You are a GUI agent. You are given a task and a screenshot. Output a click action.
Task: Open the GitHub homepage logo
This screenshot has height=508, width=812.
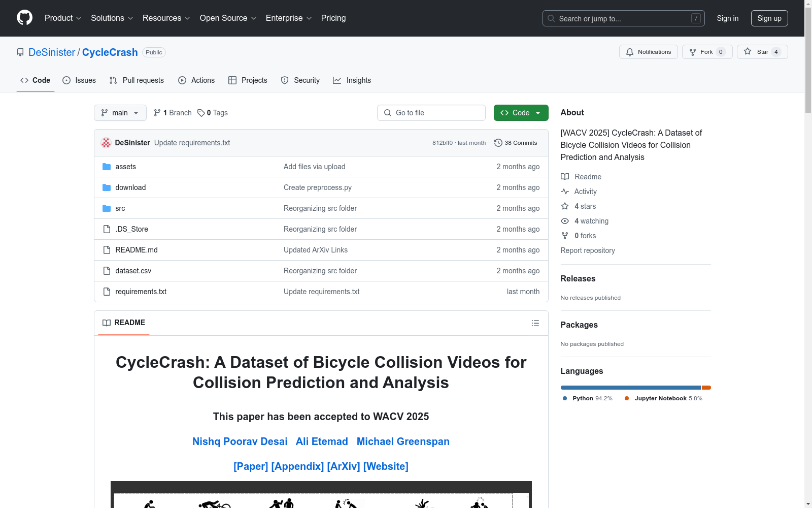24,18
